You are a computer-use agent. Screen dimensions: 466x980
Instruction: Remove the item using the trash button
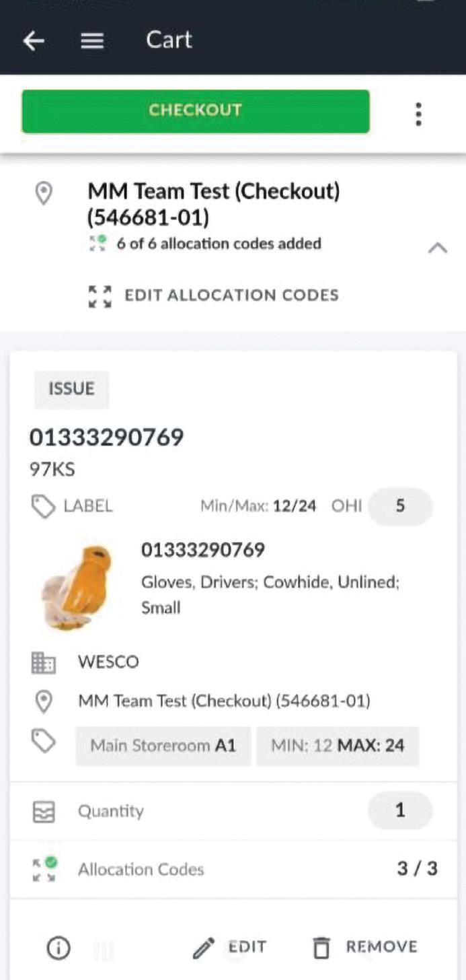tap(365, 948)
